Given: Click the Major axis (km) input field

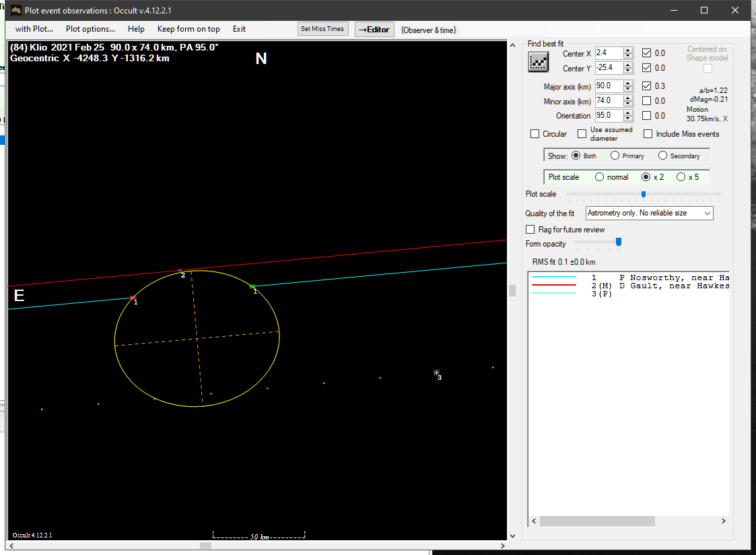Looking at the screenshot, I should point(609,86).
